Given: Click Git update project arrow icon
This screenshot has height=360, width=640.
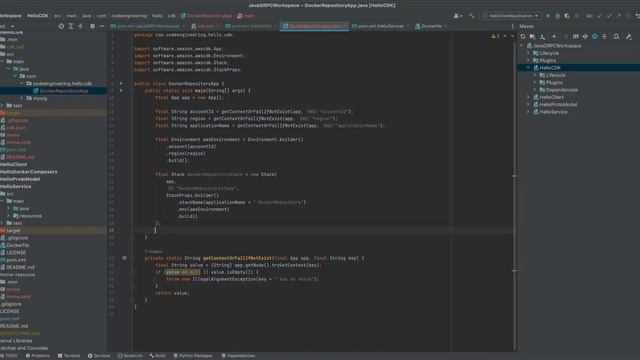Looking at the screenshot, I should click(x=600, y=16).
